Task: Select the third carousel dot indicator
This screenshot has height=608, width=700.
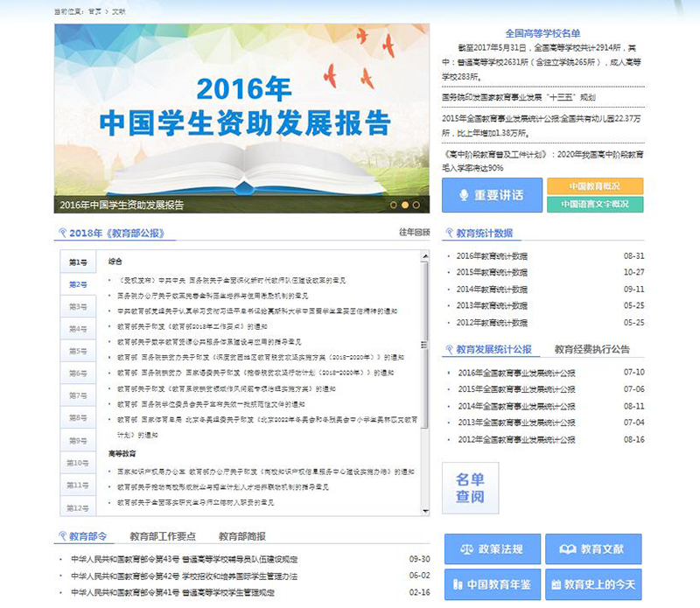Action: pyautogui.click(x=416, y=205)
